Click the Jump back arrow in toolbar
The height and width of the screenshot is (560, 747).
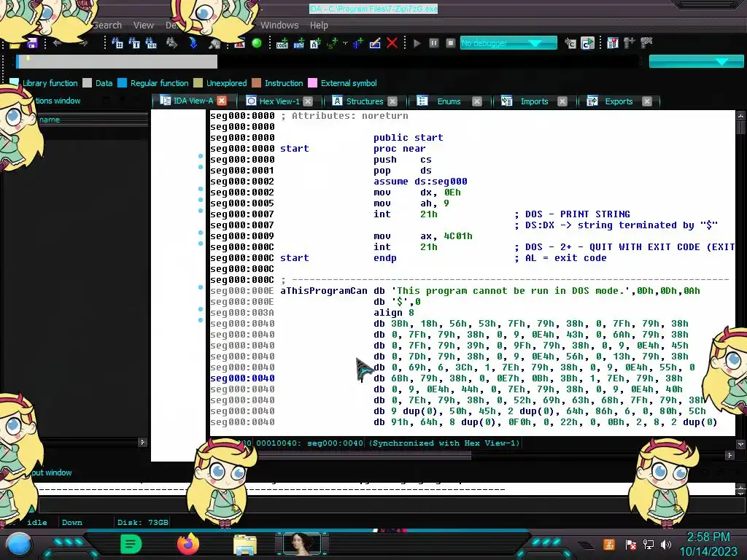point(57,43)
